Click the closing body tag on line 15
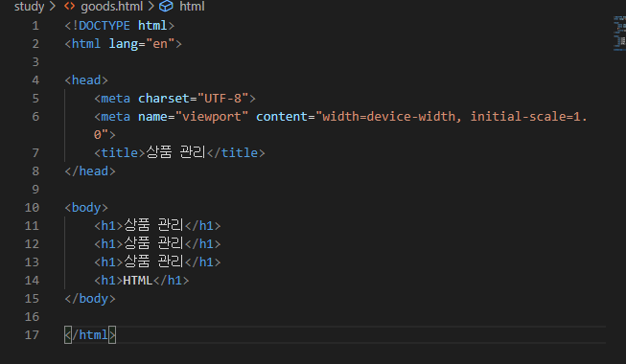This screenshot has width=626, height=364. 90,299
